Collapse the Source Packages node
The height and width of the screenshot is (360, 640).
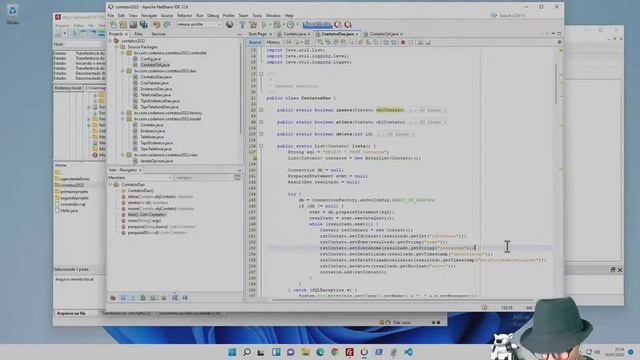[x=116, y=47]
